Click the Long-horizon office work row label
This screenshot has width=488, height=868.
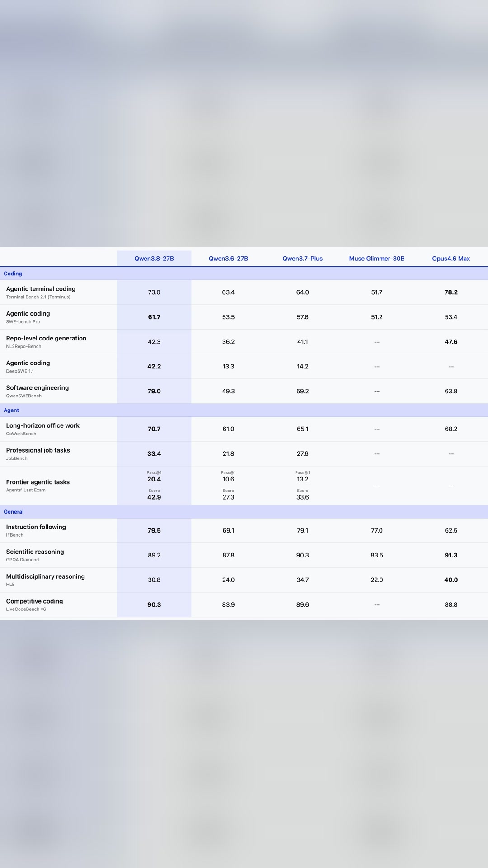(43, 425)
